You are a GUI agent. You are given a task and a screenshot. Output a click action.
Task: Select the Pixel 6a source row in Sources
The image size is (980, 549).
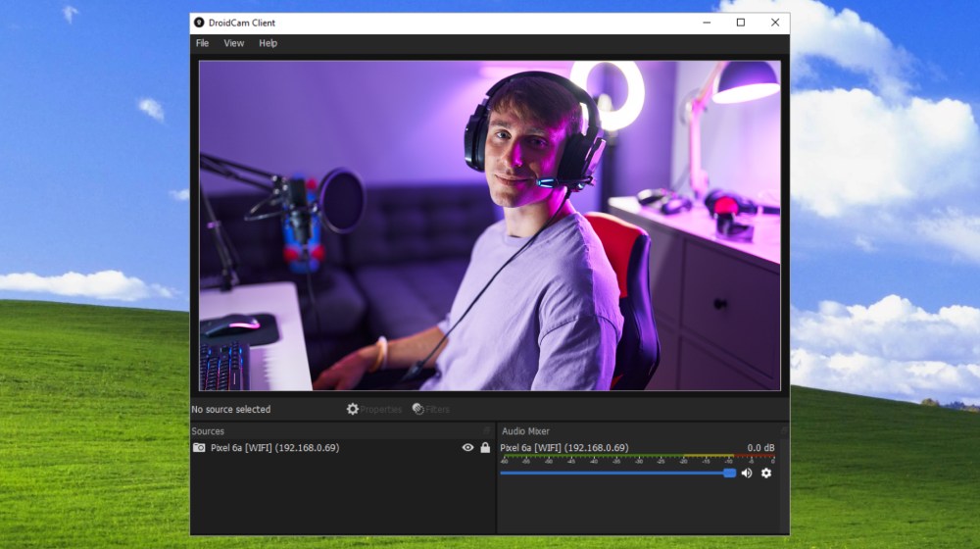tap(342, 448)
